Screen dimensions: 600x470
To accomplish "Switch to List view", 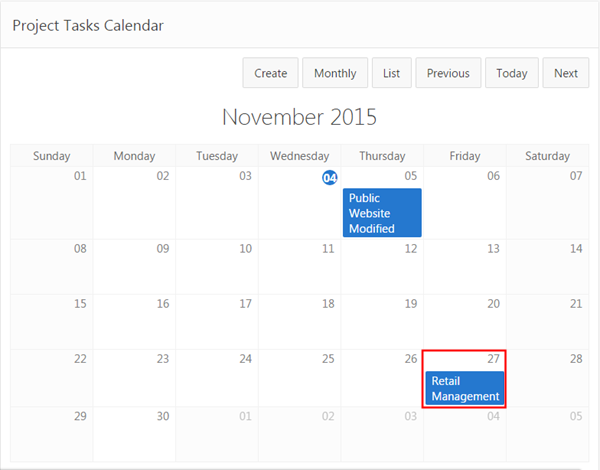I will coord(391,73).
